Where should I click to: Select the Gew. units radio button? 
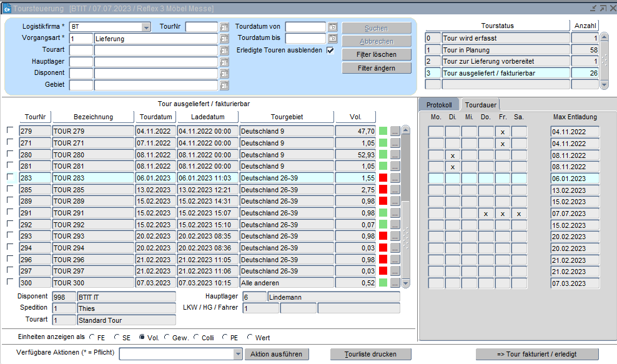click(167, 338)
